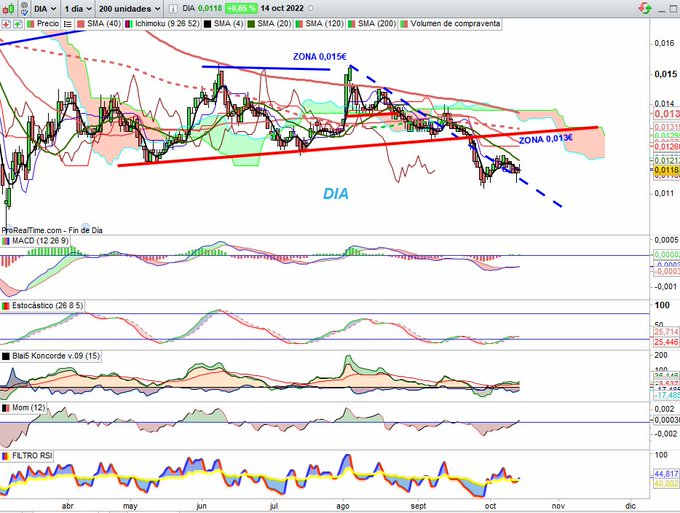Click the 0,015 price axis label
Image resolution: width=680 pixels, height=513 pixels.
[x=666, y=74]
